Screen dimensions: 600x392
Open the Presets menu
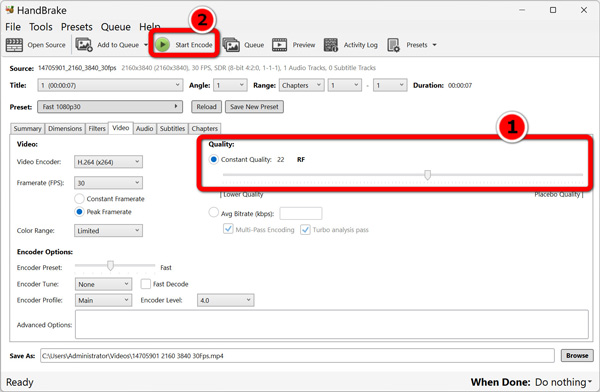(x=77, y=27)
